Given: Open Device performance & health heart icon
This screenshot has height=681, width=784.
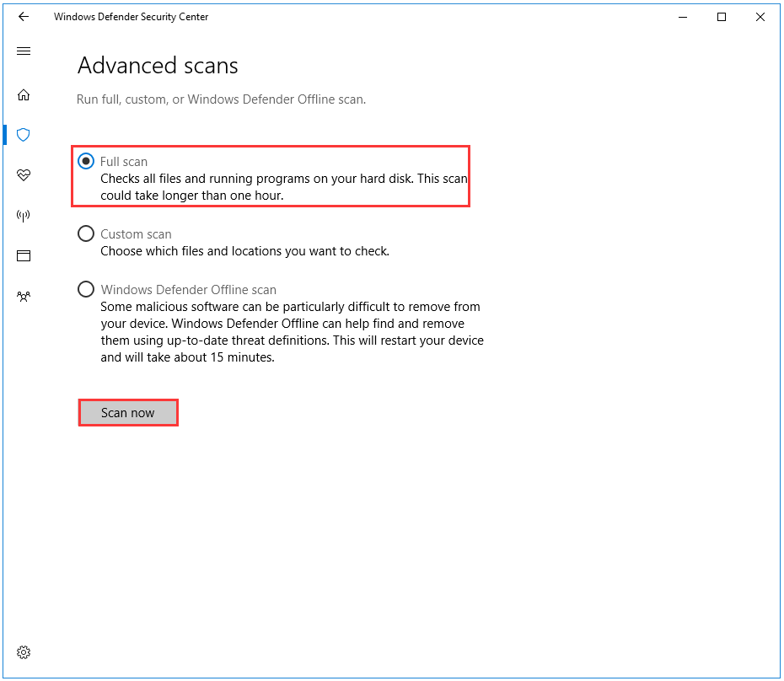Looking at the screenshot, I should [x=24, y=175].
